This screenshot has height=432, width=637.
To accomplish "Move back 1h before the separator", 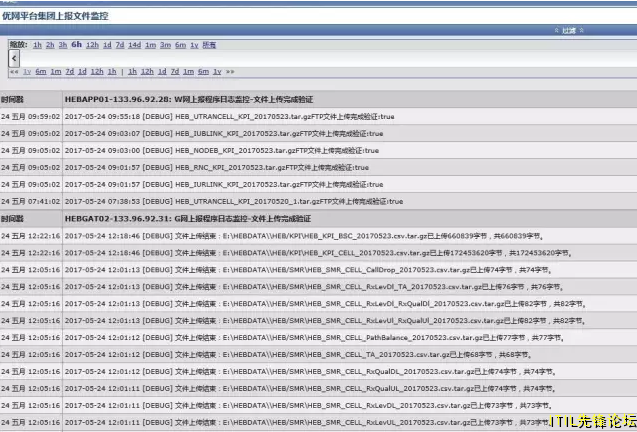I will point(112,72).
